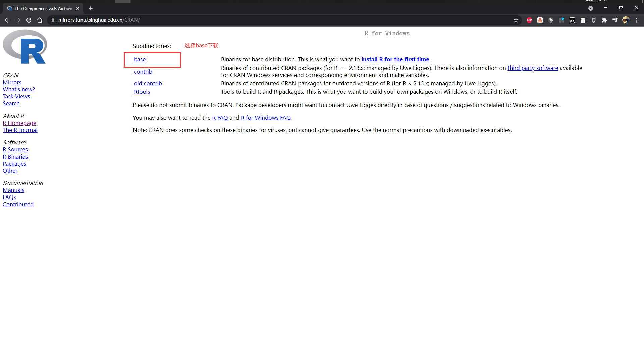Open the base subdirectory link
This screenshot has height=352, width=644.
coord(140,59)
